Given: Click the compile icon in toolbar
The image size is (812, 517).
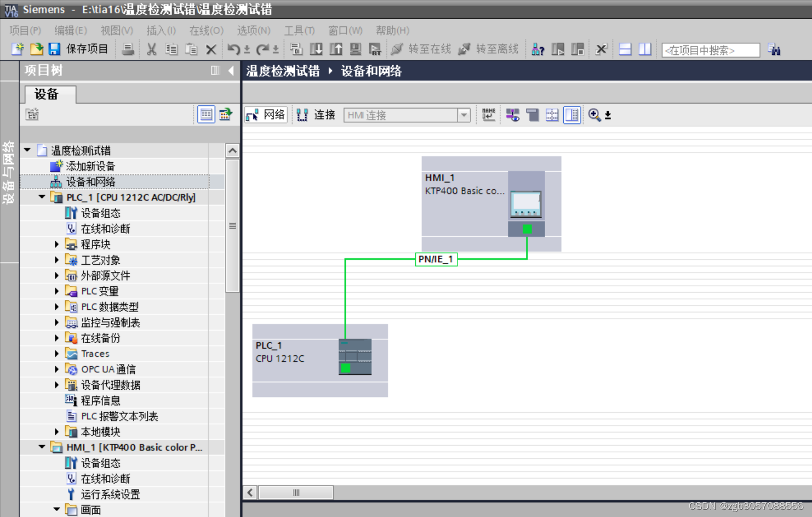Looking at the screenshot, I should (296, 49).
